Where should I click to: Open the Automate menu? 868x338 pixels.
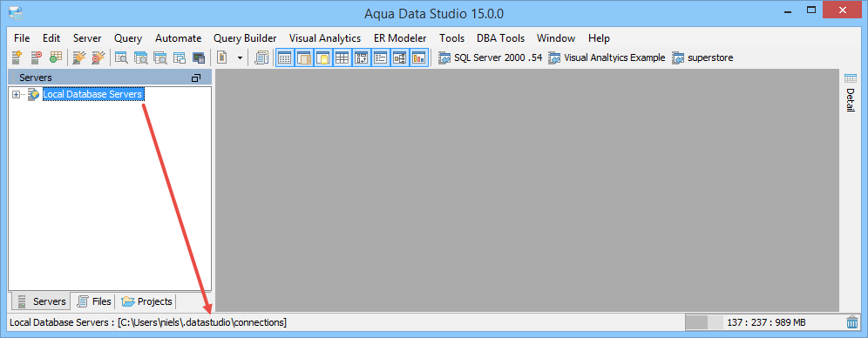[179, 38]
